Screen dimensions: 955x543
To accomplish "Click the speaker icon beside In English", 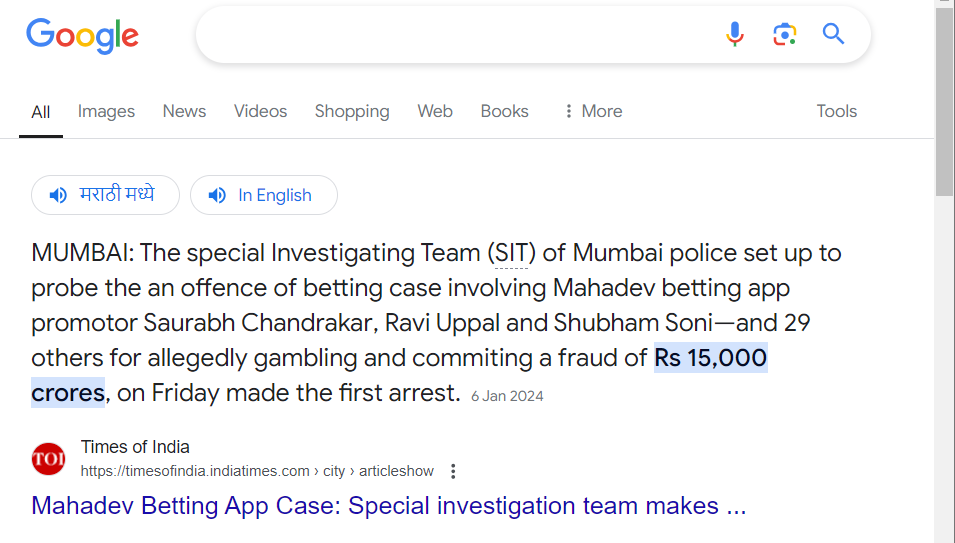I will tap(217, 195).
